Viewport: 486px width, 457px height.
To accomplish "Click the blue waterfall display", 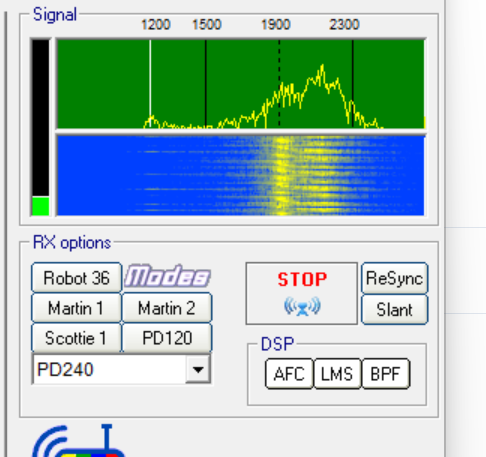I will pyautogui.click(x=241, y=175).
